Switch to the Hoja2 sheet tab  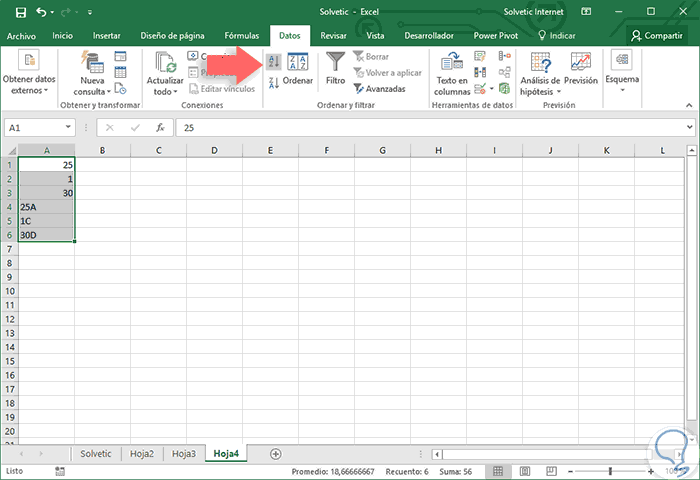pyautogui.click(x=142, y=454)
